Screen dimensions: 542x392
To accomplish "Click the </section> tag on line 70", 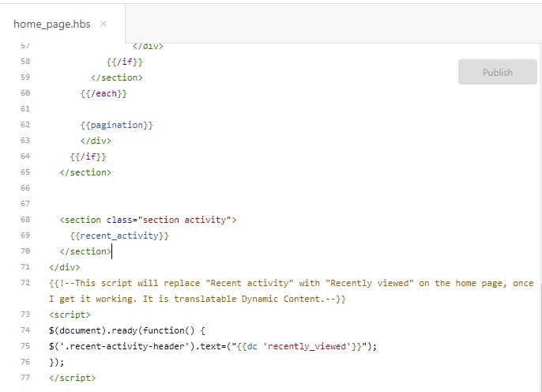I will (85, 251).
